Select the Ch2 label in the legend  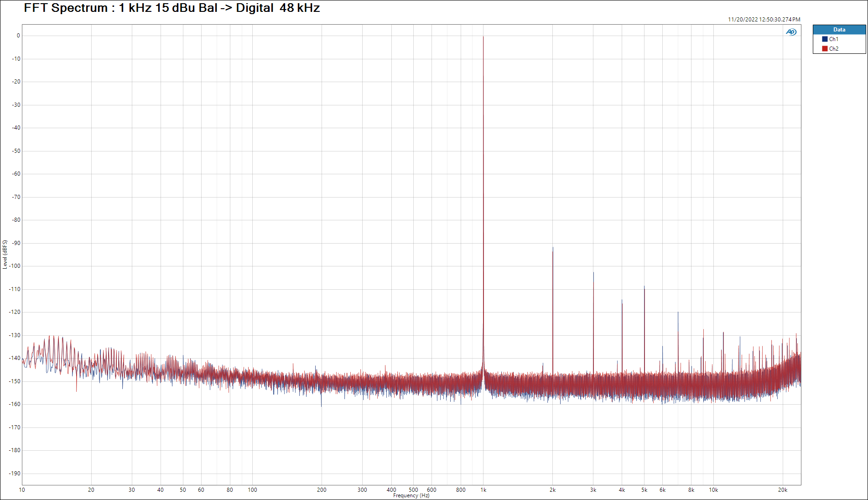[833, 49]
